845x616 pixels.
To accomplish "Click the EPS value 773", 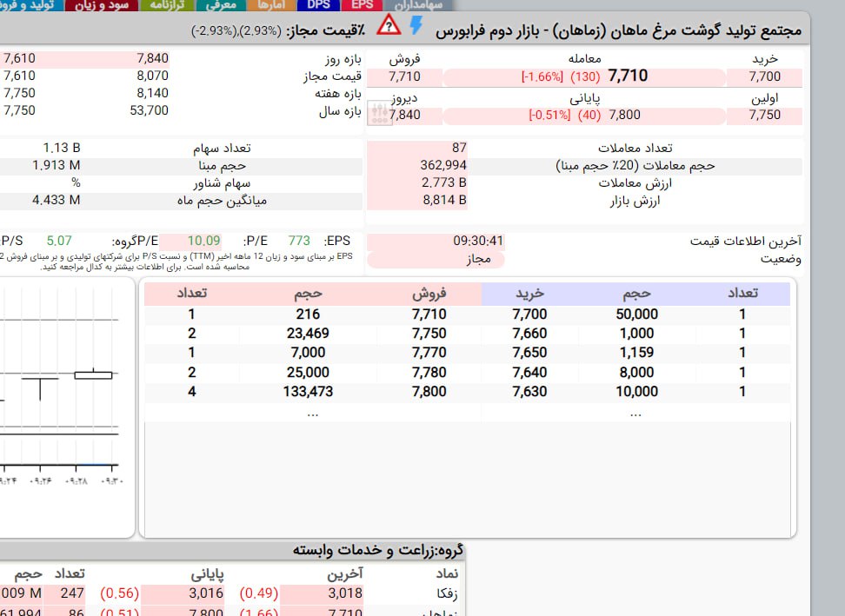I will tap(299, 241).
